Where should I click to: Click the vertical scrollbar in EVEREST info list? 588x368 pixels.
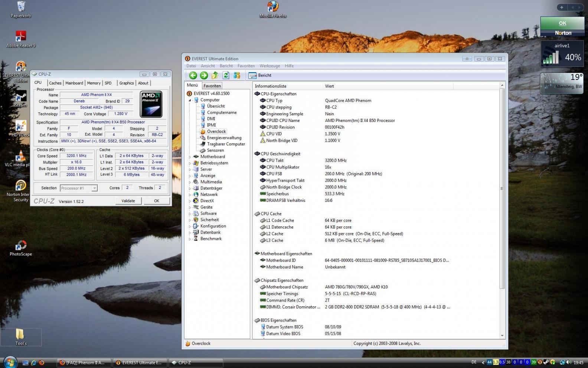tap(502, 189)
